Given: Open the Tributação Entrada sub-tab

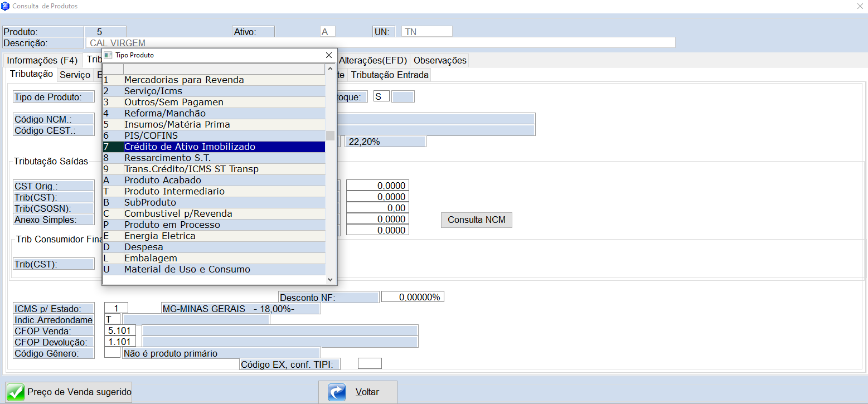Looking at the screenshot, I should (x=390, y=75).
